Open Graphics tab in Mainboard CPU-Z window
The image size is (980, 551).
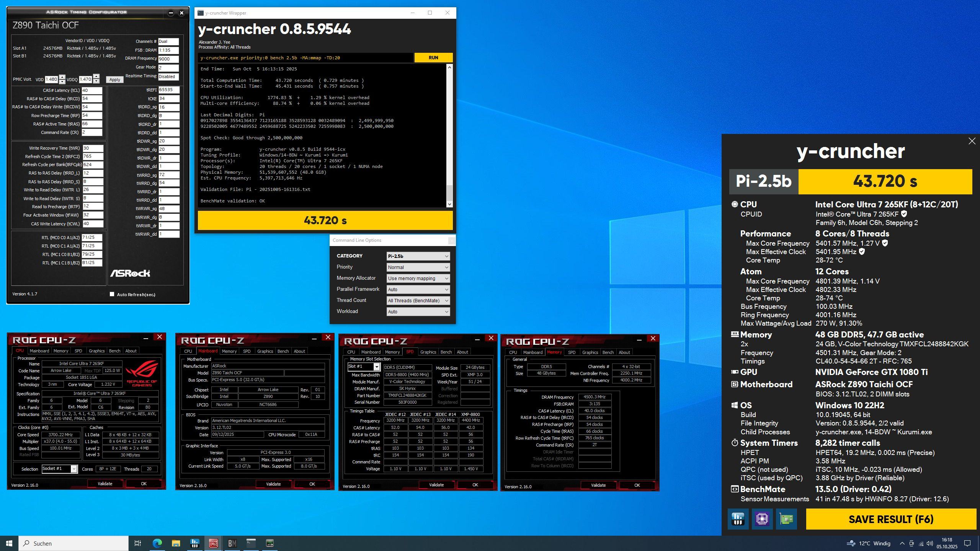(x=265, y=351)
